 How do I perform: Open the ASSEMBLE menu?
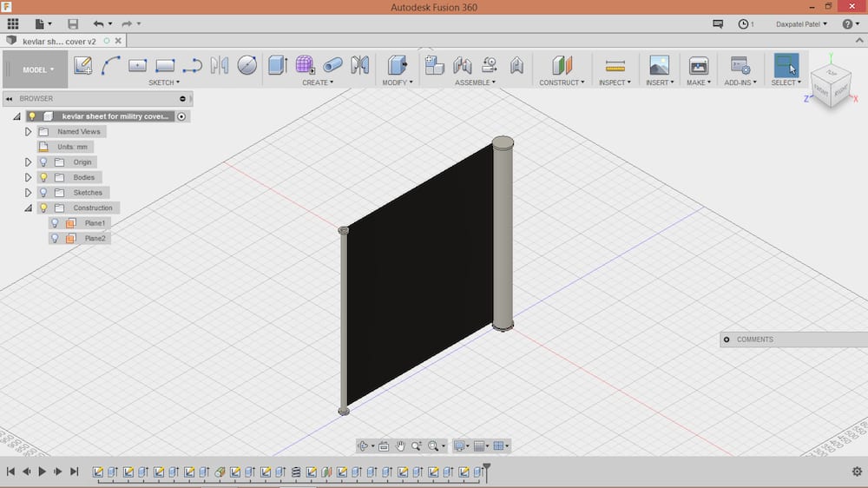[475, 82]
